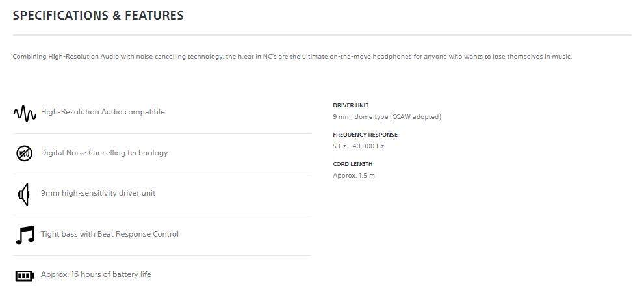Click the horizontal divider below the heading
This screenshot has width=644, height=292.
point(322,35)
